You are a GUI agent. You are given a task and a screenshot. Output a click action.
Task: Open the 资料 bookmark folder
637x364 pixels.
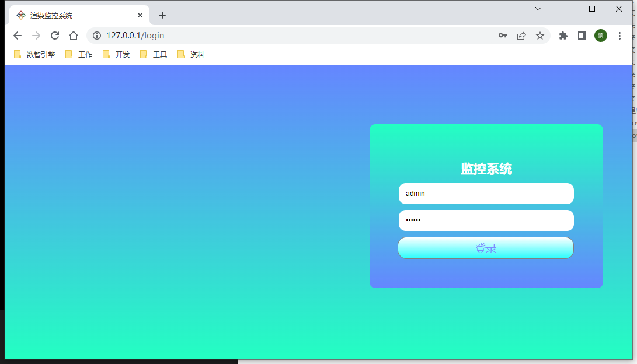(x=191, y=54)
